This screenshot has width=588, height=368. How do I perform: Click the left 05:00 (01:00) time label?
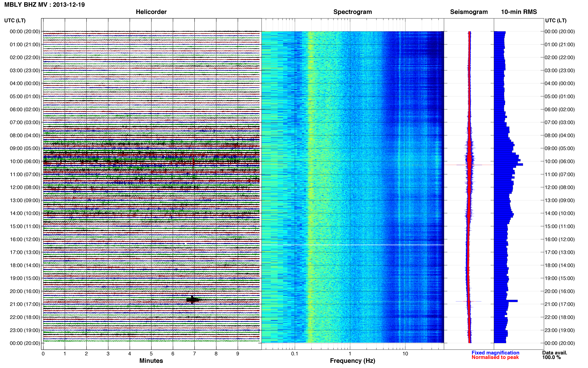click(x=25, y=96)
